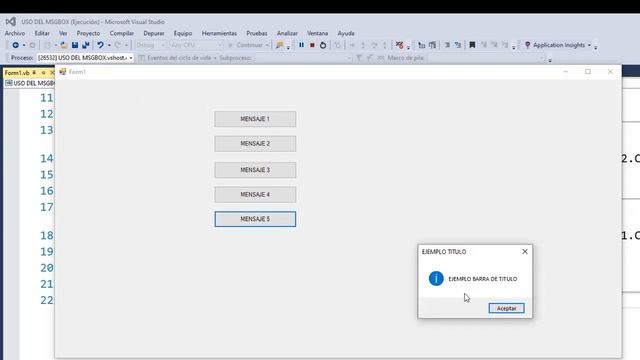Click the navigate backward arrow icon
The image size is (640, 360).
16,45
